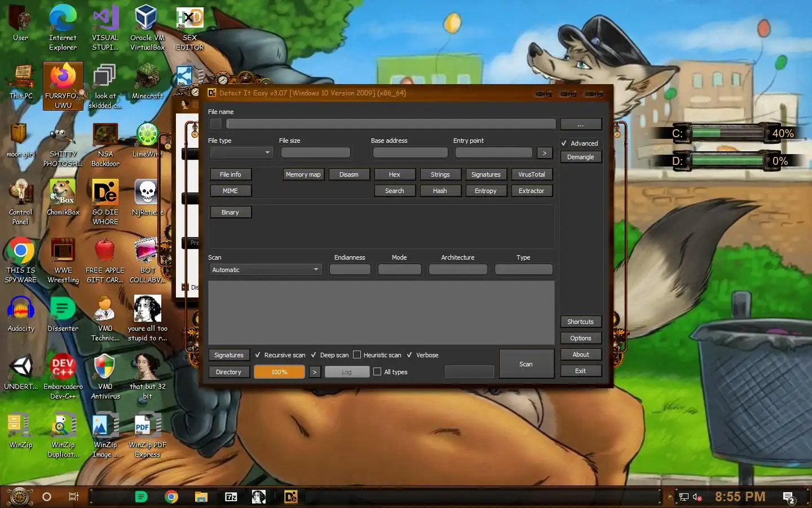Open the Dissenter desktop icon
This screenshot has width=812, height=508.
(x=63, y=314)
